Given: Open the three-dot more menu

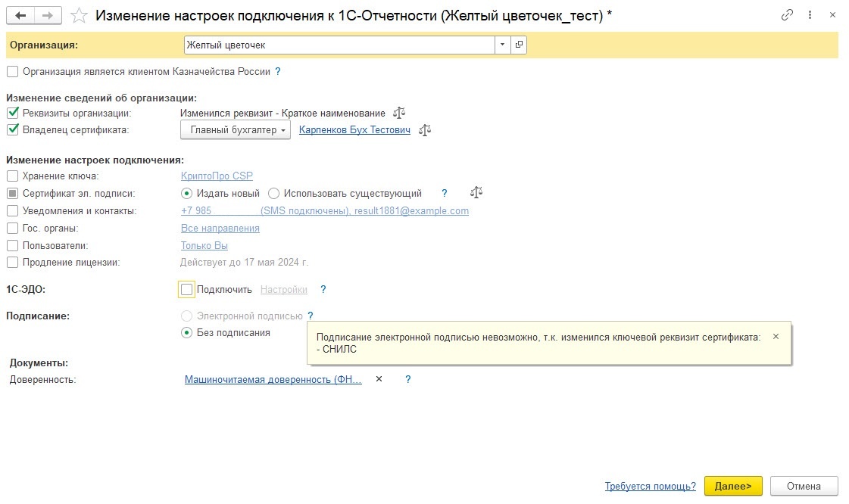Looking at the screenshot, I should pos(810,15).
